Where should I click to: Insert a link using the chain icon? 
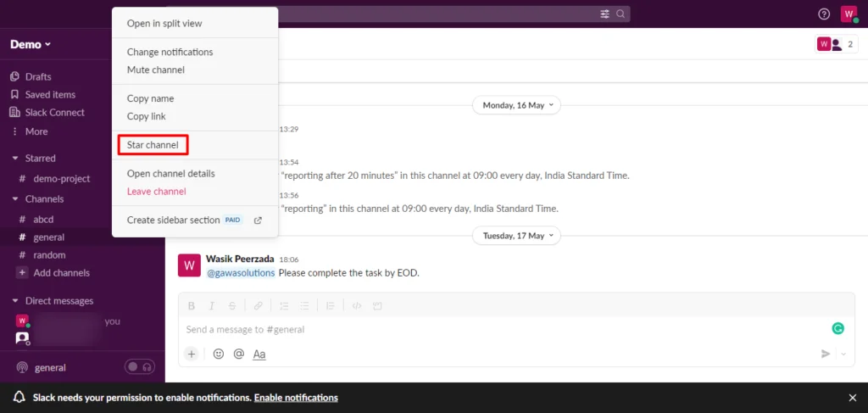pos(258,305)
